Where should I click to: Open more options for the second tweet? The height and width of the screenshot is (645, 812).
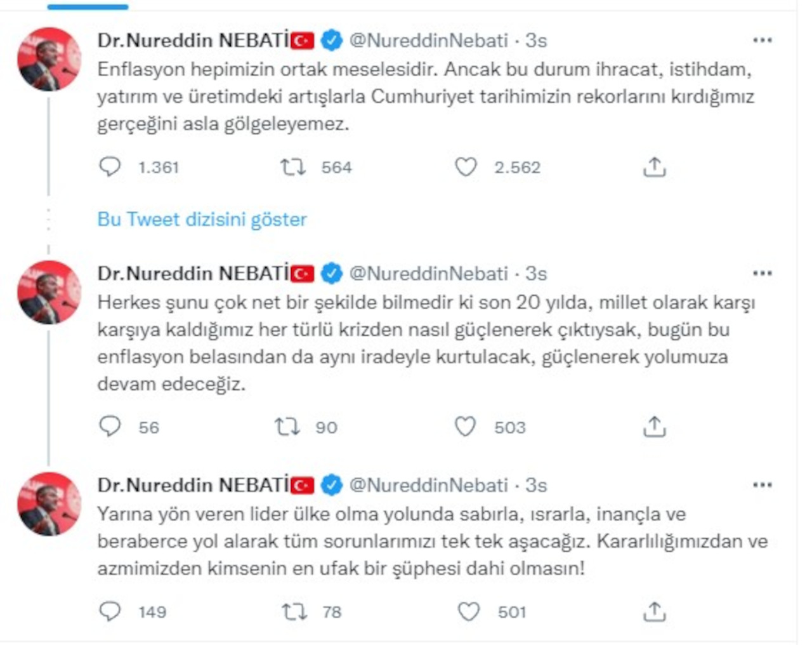tap(762, 274)
